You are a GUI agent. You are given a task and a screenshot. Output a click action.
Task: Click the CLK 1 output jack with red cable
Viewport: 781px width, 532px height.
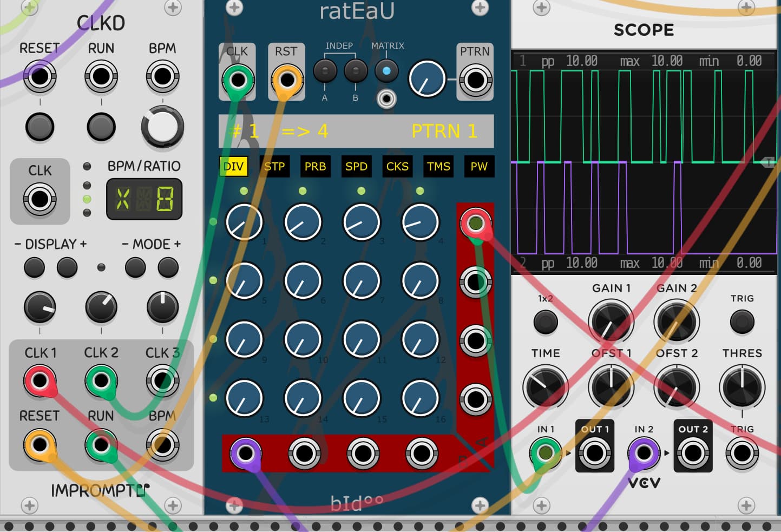40,381
